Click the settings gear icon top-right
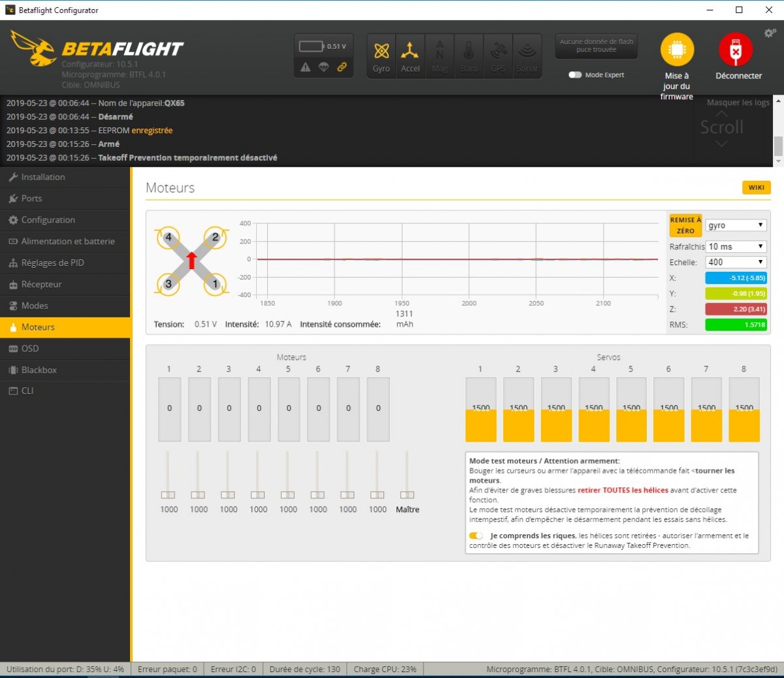The height and width of the screenshot is (678, 784). 770,33
